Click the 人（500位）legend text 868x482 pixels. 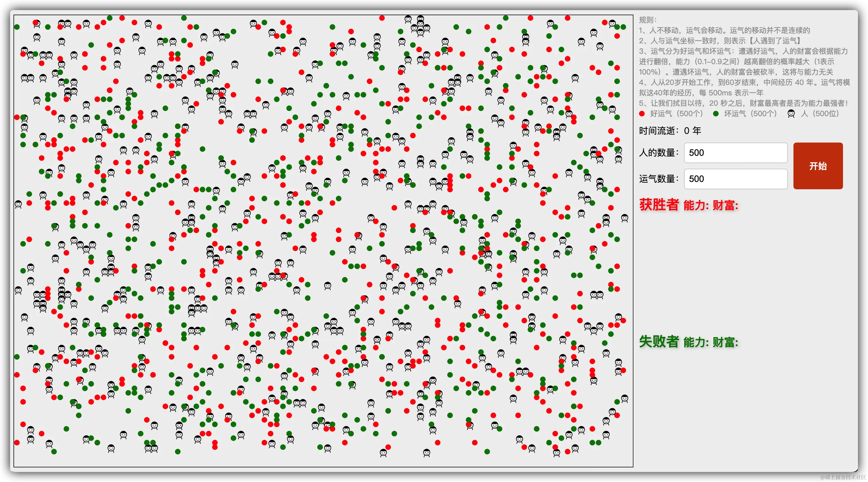click(x=819, y=114)
